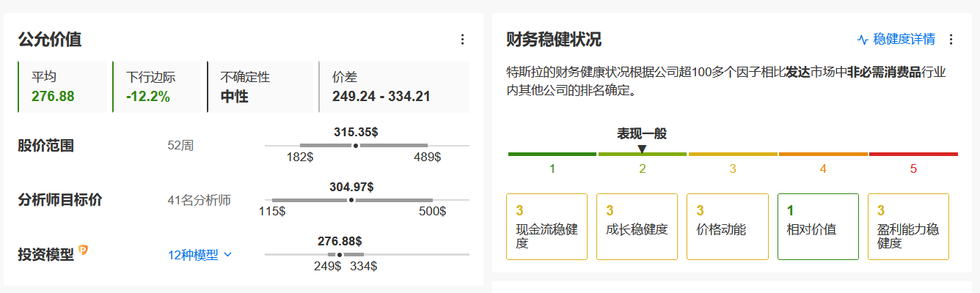Image resolution: width=980 pixels, height=293 pixels.
Task: Click the chevron arrow after 12种模型
Action: click(x=227, y=255)
